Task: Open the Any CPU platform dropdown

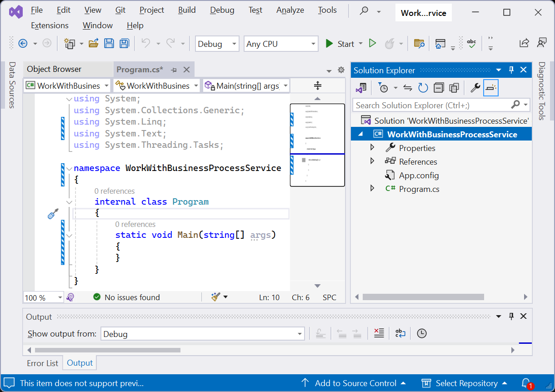Action: pos(281,44)
